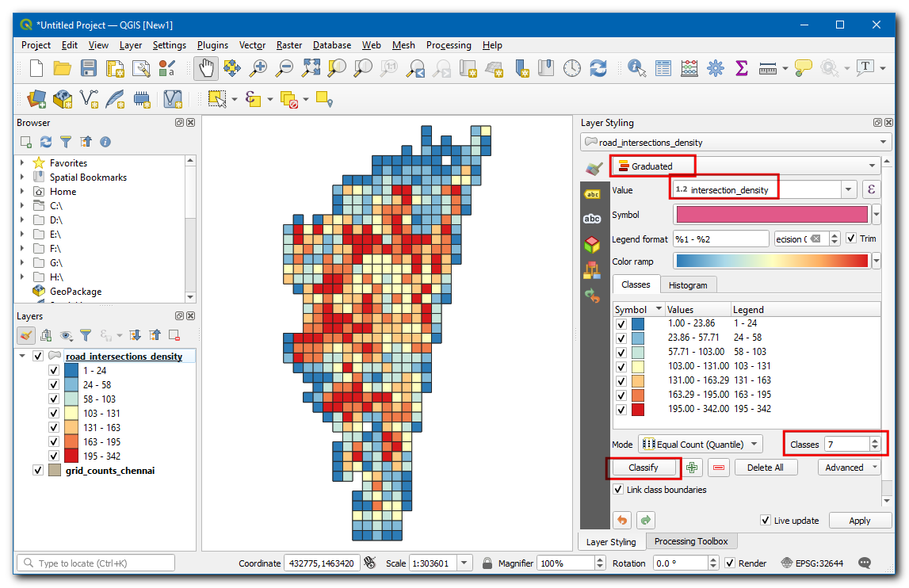Switch to the Histogram tab
Screen dimensions: 909x588
[x=688, y=284]
